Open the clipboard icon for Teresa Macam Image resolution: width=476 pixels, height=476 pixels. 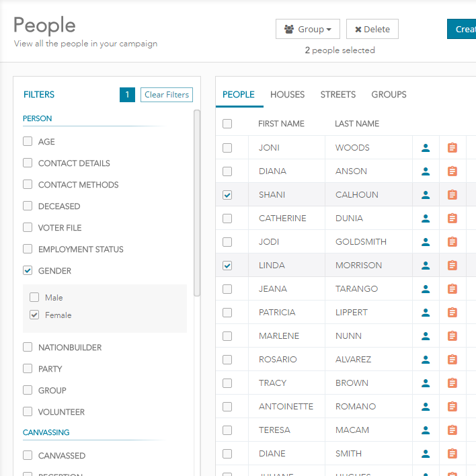pos(452,430)
